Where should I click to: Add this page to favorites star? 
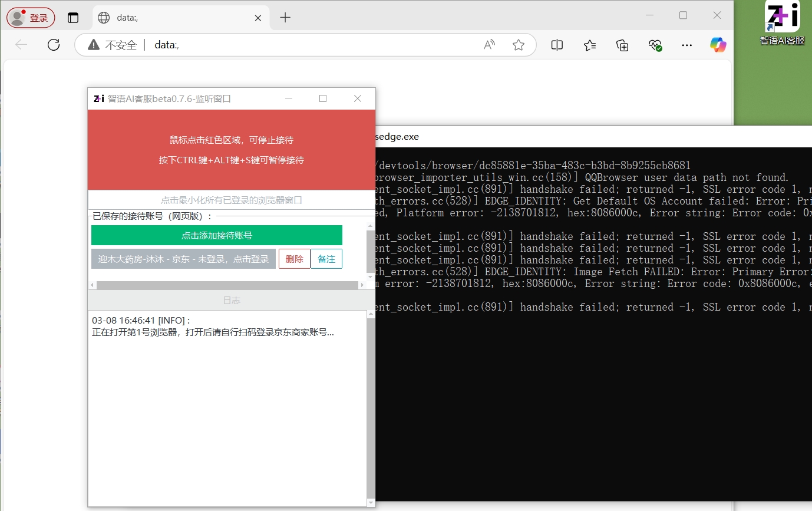click(x=519, y=45)
